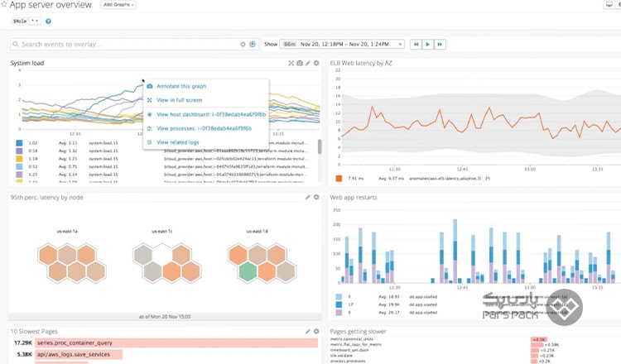Click camera icon on System load graph
The height and width of the screenshot is (364, 621).
coord(300,64)
